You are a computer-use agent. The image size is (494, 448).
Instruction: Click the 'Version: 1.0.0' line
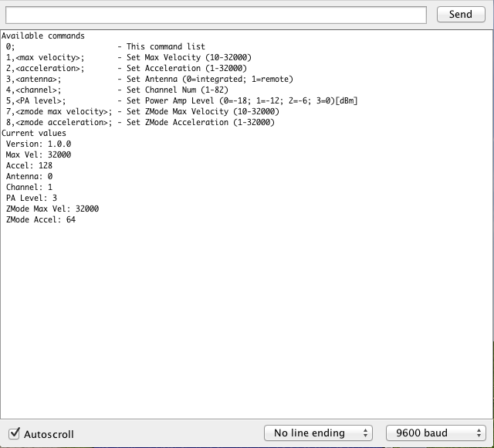tap(39, 144)
